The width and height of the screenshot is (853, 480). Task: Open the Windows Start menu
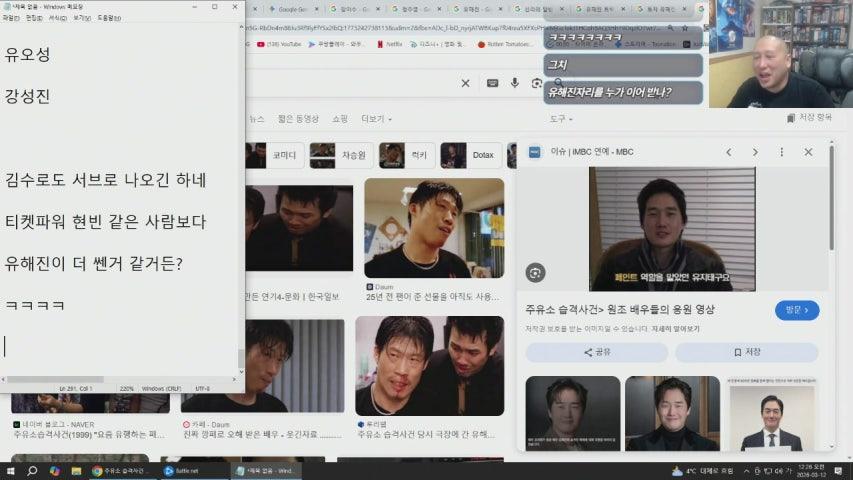[x=9, y=470]
